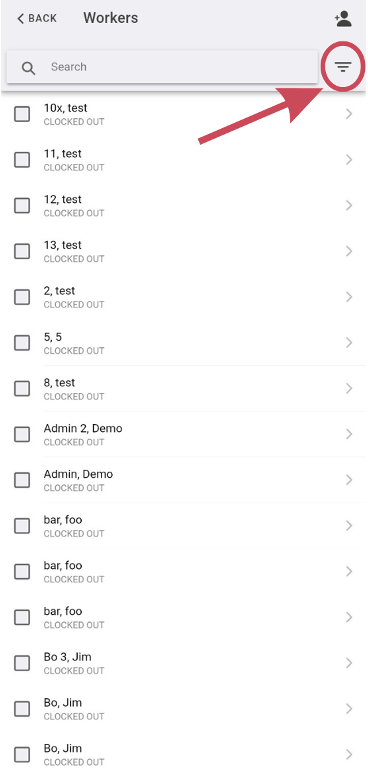Tick the Admin 2, Demo checkbox
Screen dimensions: 368x770
(22, 435)
